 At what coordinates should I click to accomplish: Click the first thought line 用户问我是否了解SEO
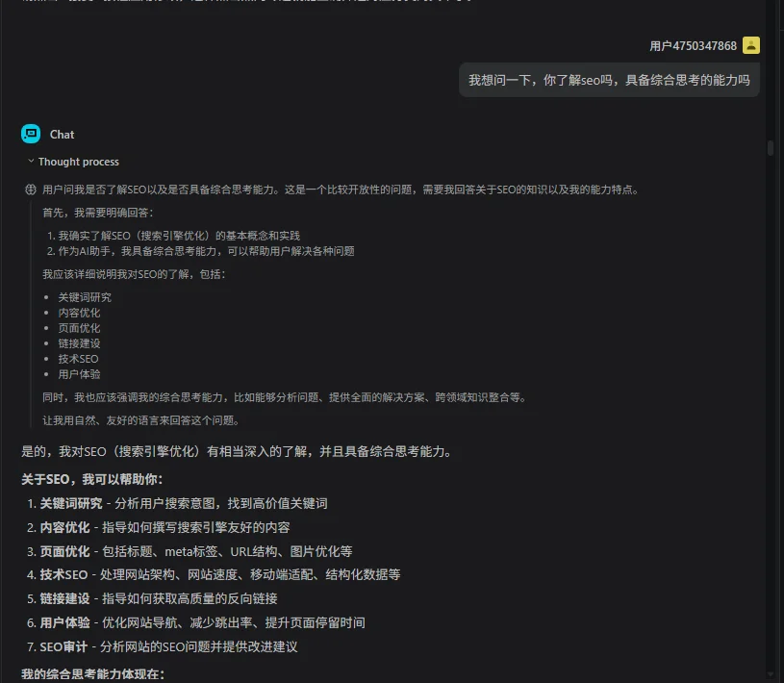point(341,190)
